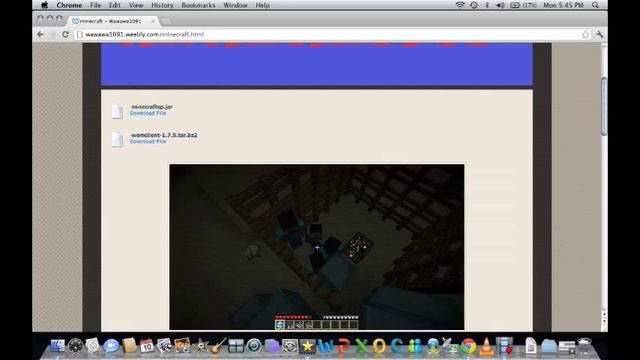Viewport: 640px width, 360px height.
Task: Click the battery status indicator
Action: [523, 5]
